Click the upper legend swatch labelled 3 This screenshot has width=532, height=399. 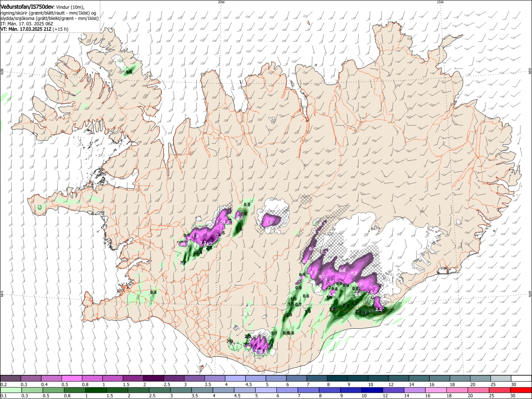coord(194,378)
